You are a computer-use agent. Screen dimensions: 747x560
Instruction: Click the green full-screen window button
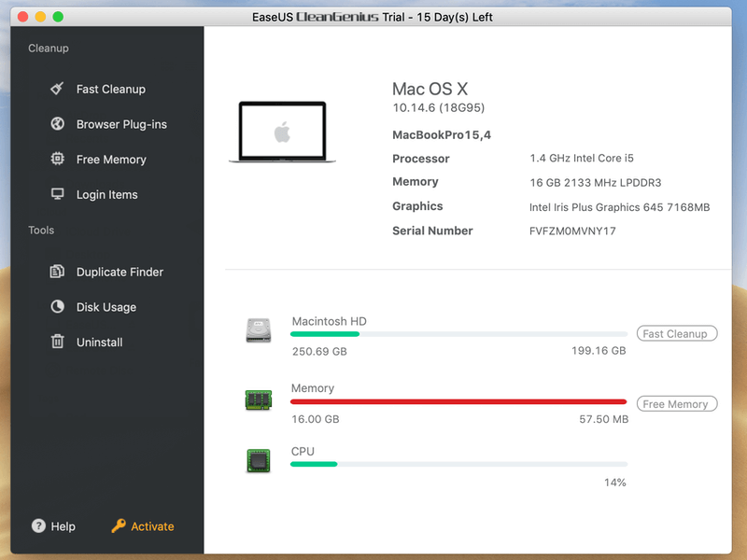click(58, 17)
